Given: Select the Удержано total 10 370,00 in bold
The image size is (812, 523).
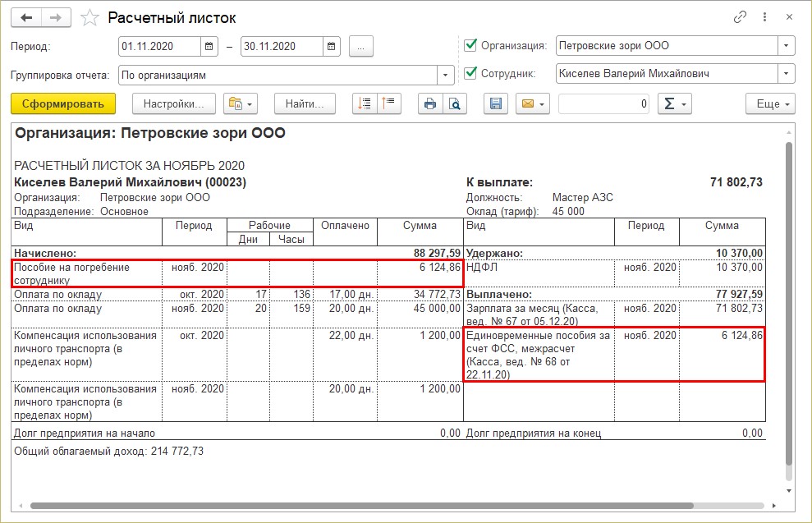Looking at the screenshot, I should click(739, 253).
